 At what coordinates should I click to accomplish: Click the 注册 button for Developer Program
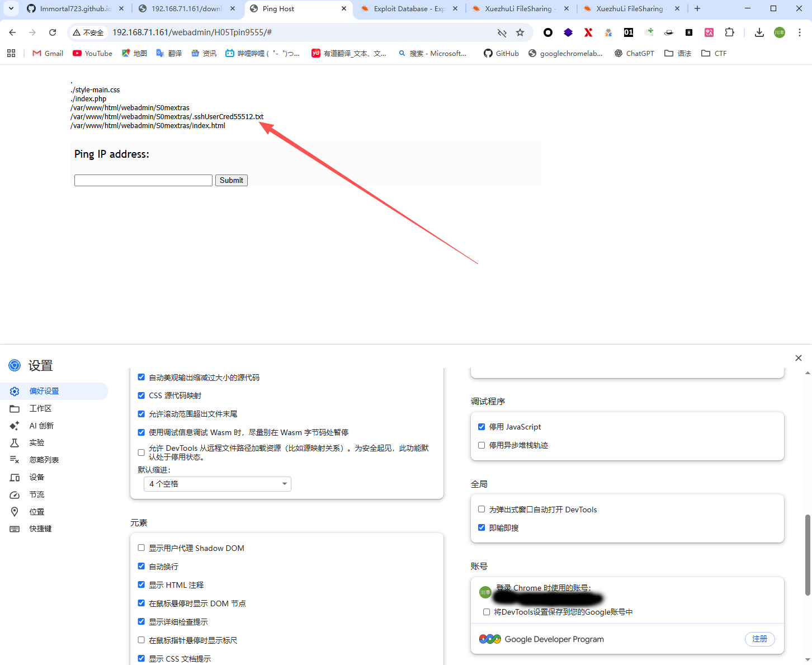(x=759, y=639)
